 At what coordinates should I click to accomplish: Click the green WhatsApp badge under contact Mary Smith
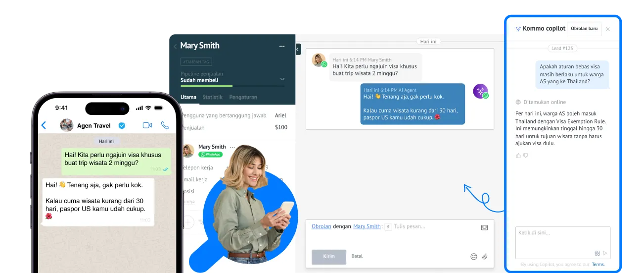click(x=210, y=155)
